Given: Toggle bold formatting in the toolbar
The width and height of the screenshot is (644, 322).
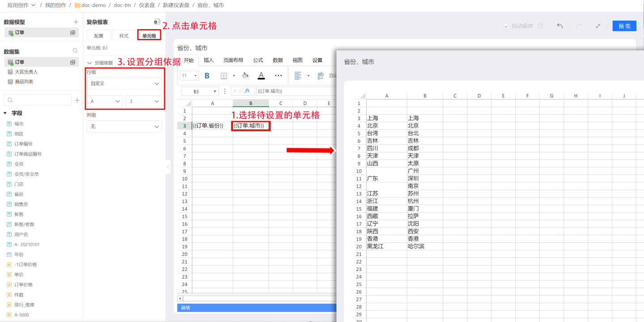Looking at the screenshot, I should 207,76.
